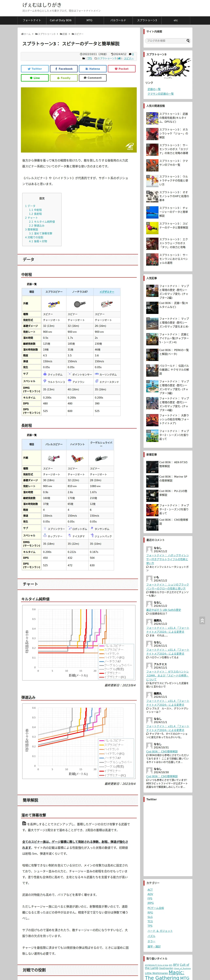Bookmark the article with Hatena button
Screen dimensions: 210x980
click(93, 69)
